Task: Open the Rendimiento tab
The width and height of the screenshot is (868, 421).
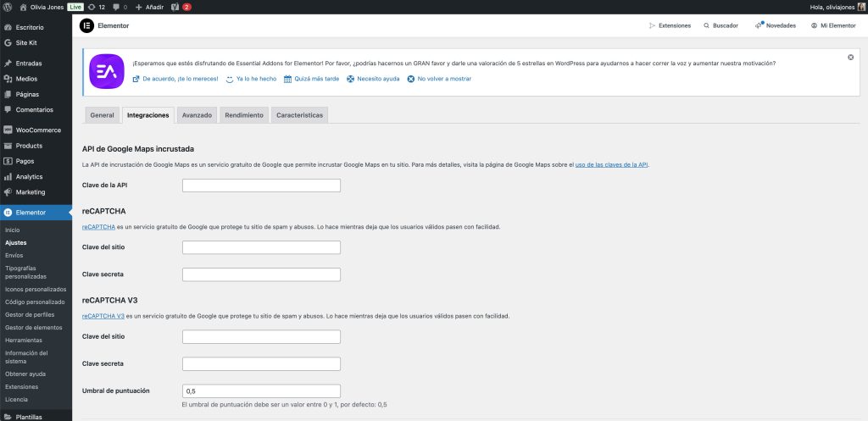Action: click(x=244, y=115)
